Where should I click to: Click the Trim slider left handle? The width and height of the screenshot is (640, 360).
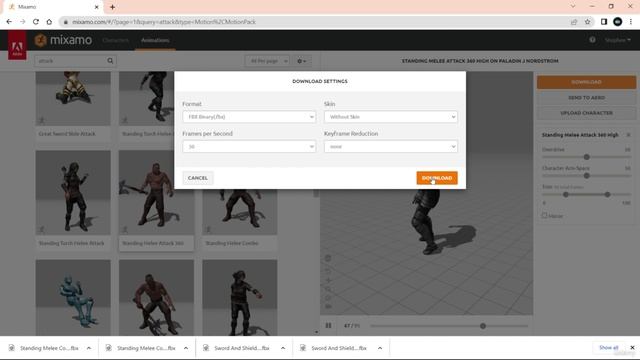[566, 194]
